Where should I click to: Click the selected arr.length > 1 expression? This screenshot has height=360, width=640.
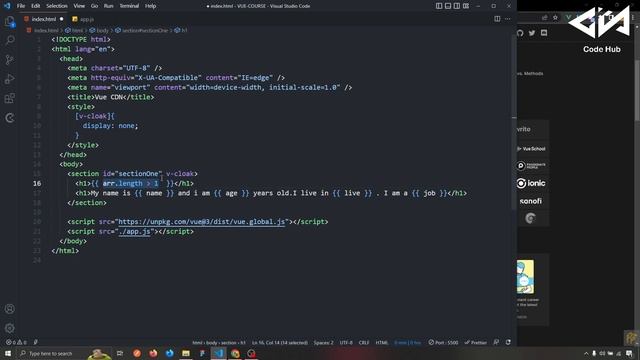tap(130, 183)
